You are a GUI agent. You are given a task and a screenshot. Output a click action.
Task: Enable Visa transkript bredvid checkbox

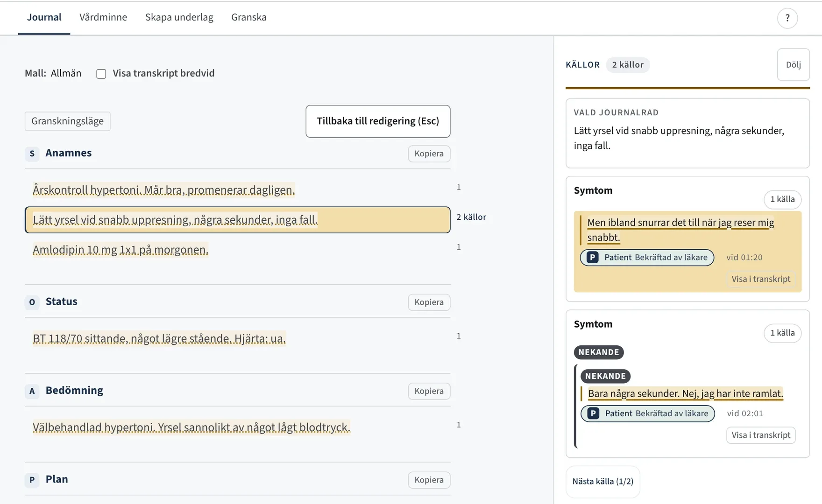coord(101,74)
